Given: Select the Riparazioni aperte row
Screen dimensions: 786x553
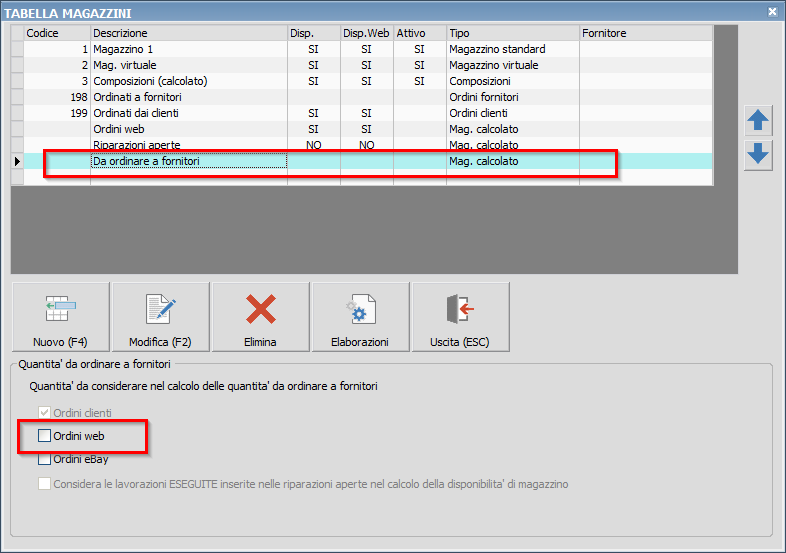Looking at the screenshot, I should [x=361, y=145].
